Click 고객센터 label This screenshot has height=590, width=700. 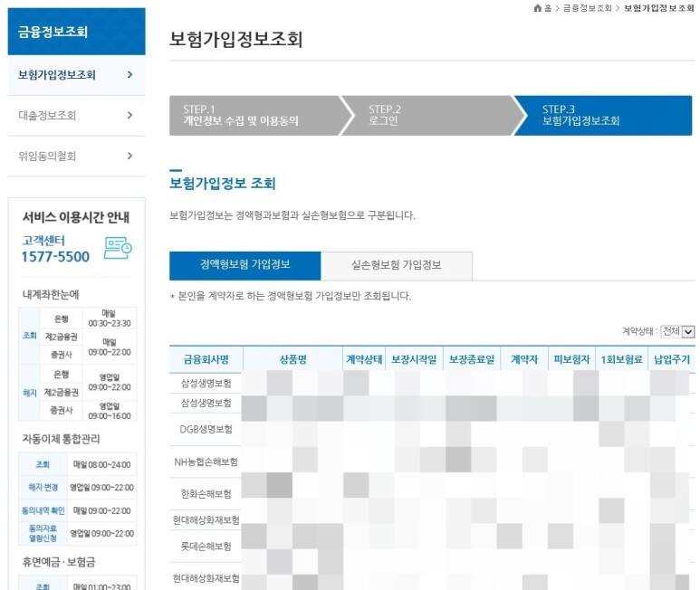click(x=43, y=241)
